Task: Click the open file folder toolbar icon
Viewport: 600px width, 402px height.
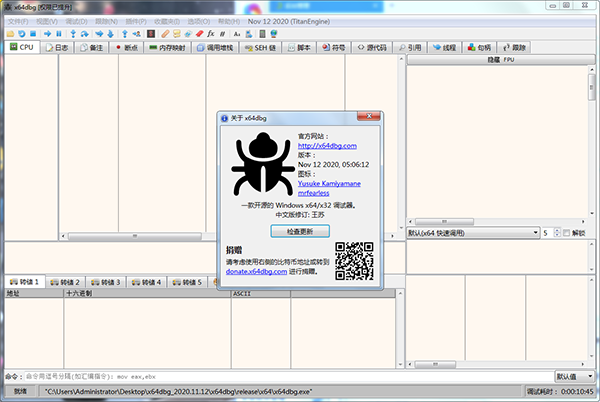Action: point(9,33)
